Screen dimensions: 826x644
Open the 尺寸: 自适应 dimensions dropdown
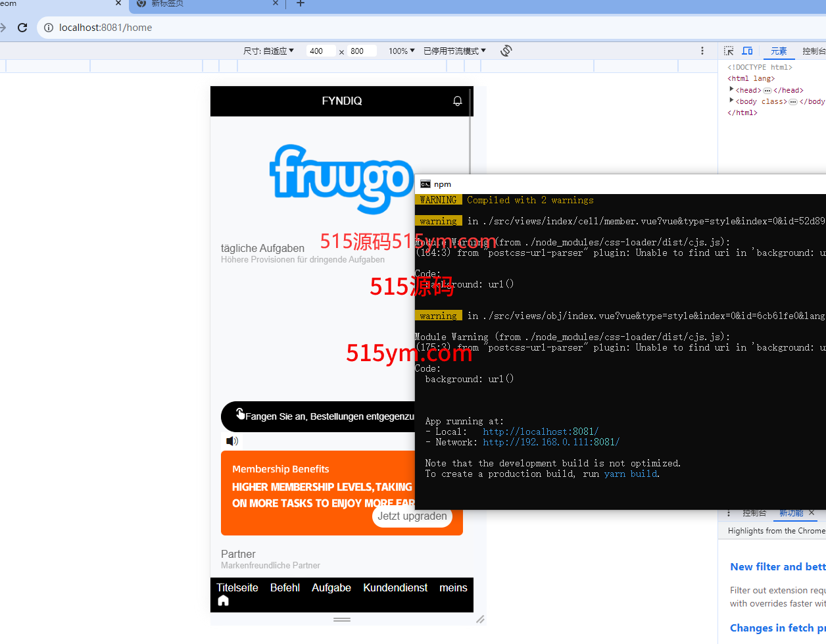[269, 51]
